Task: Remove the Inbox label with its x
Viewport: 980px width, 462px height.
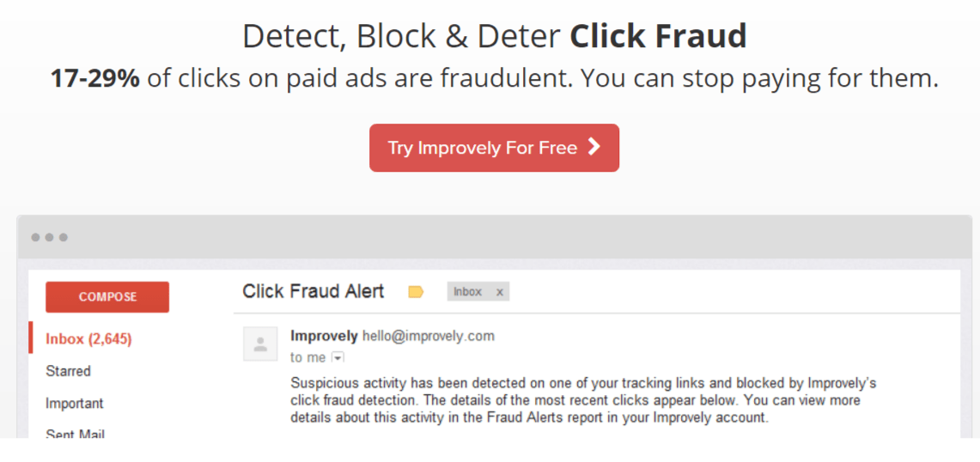Action: [500, 292]
